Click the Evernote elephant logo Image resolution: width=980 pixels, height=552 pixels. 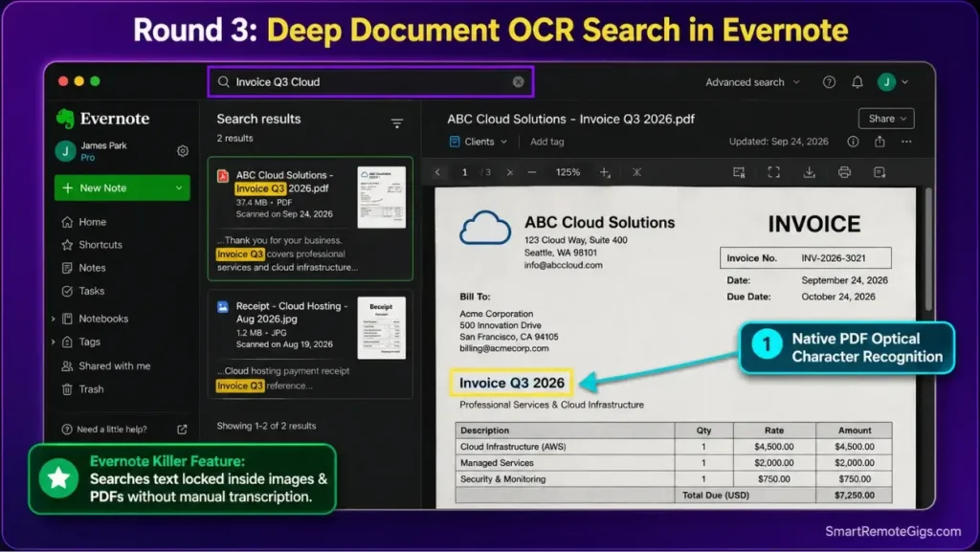point(65,118)
